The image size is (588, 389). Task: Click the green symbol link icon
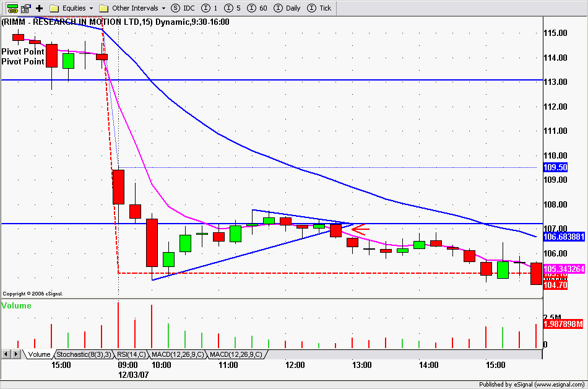[x=12, y=8]
